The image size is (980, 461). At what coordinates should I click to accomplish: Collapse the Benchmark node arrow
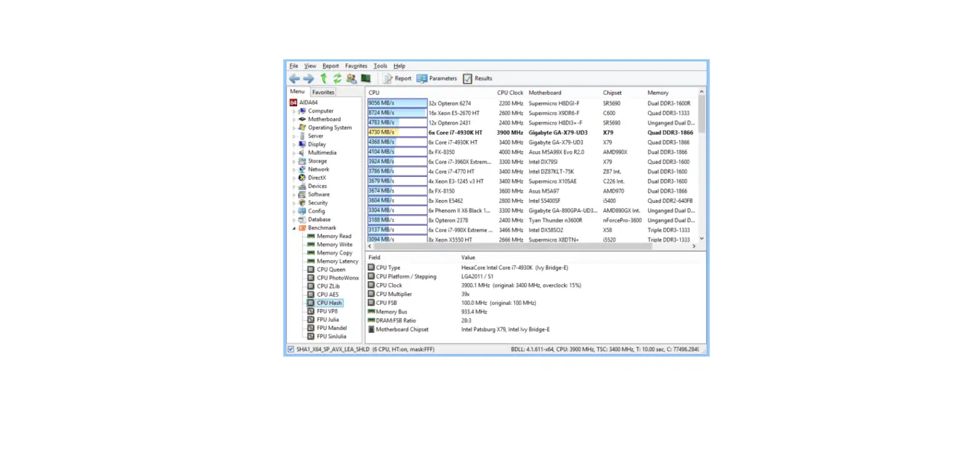294,228
